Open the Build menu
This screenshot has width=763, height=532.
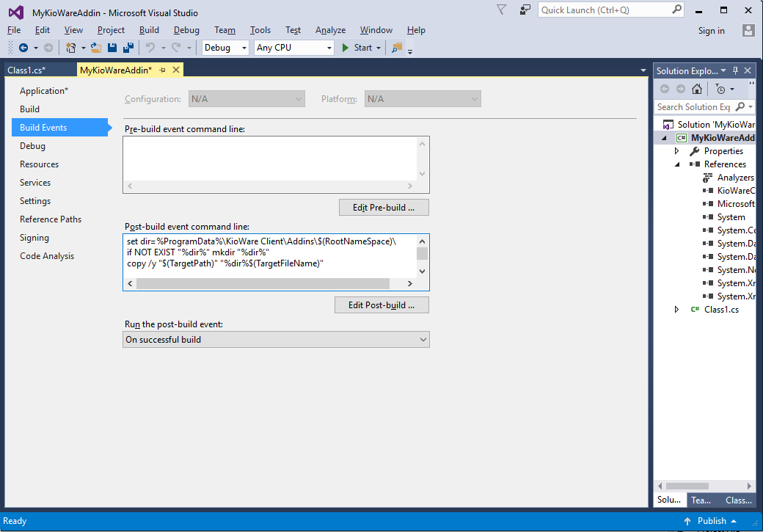point(149,30)
